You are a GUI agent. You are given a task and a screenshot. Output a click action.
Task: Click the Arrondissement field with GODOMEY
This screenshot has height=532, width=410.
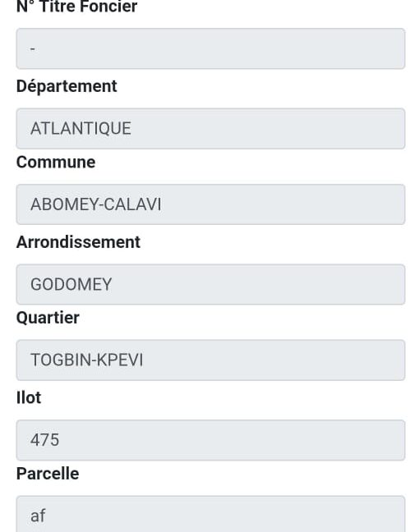(x=210, y=284)
